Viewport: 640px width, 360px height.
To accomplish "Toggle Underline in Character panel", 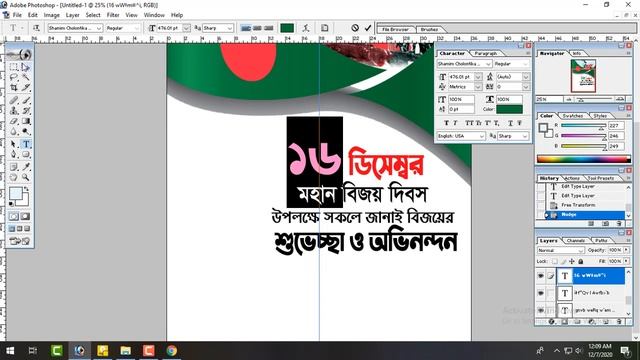I will click(x=511, y=123).
